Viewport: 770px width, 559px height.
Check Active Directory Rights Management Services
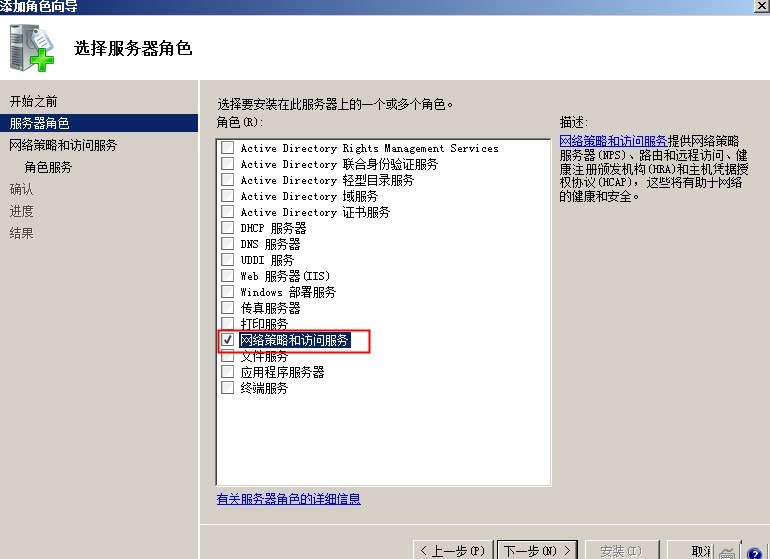tap(227, 147)
